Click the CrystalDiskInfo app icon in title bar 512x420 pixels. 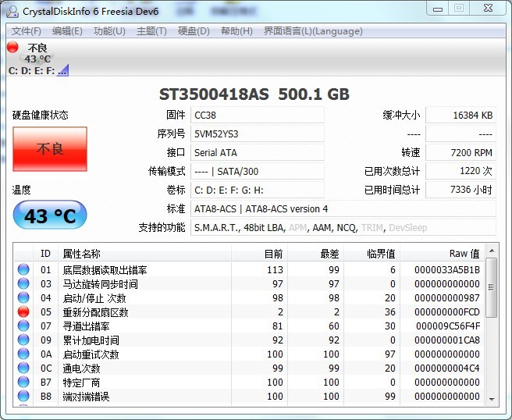tap(12, 12)
